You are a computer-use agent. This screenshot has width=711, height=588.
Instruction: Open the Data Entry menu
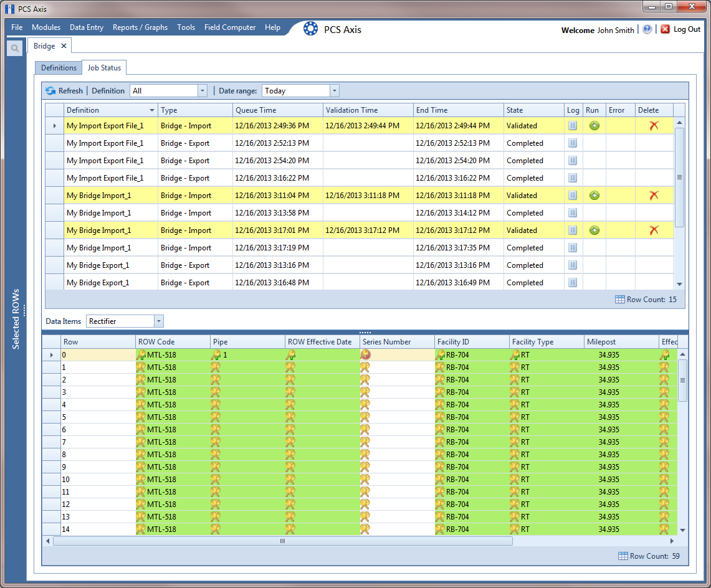87,27
